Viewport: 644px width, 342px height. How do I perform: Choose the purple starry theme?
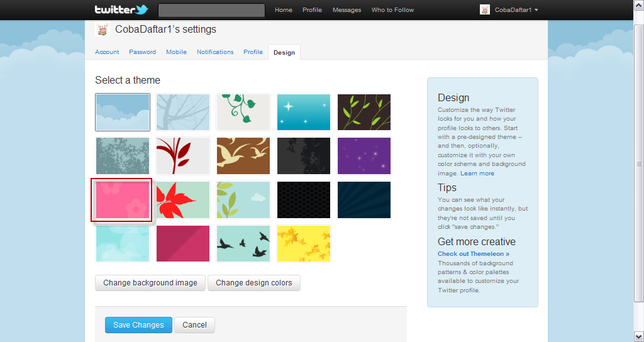pyautogui.click(x=364, y=156)
